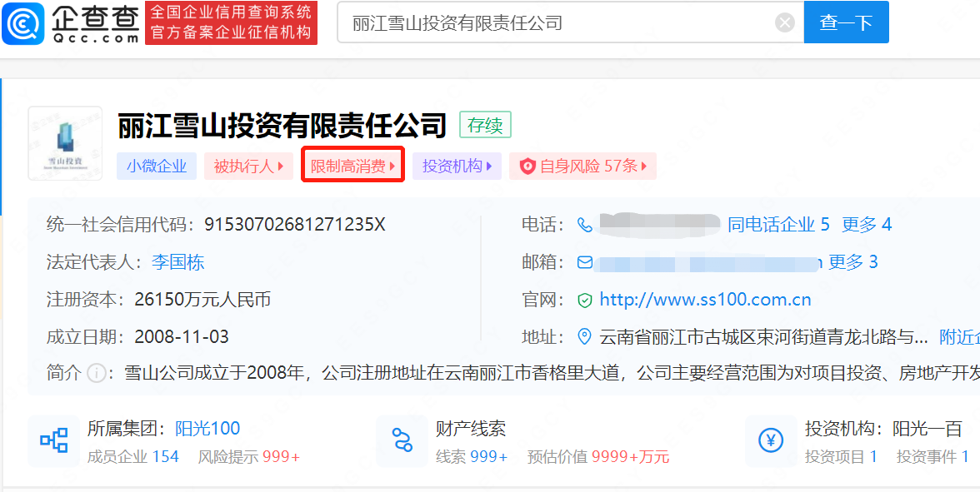Show 更多 4 phone numbers
The image size is (980, 492).
[867, 225]
